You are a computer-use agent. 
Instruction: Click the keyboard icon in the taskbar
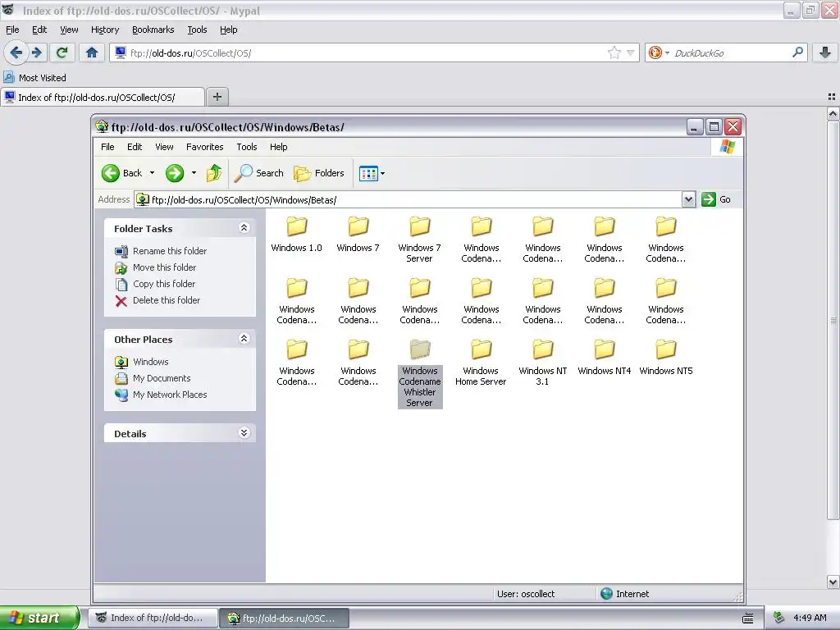(x=748, y=619)
